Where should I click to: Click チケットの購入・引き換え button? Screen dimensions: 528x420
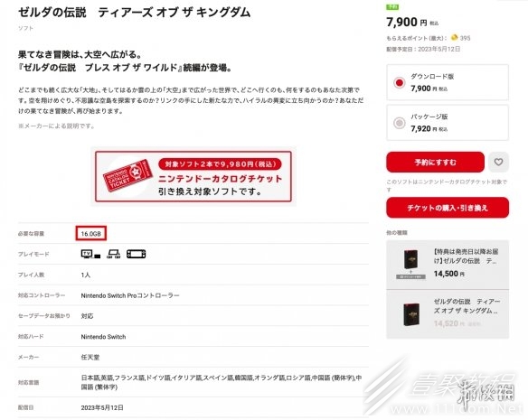coord(448,208)
